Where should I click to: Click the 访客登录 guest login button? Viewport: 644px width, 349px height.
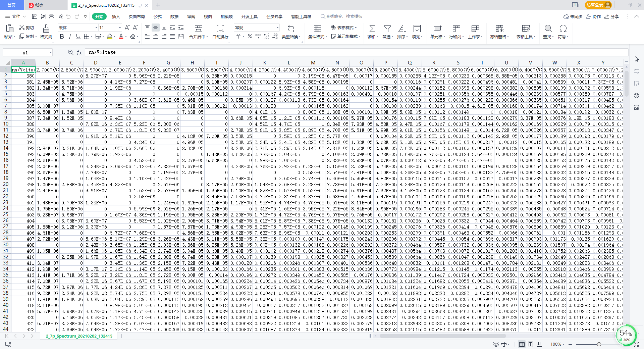pyautogui.click(x=598, y=5)
